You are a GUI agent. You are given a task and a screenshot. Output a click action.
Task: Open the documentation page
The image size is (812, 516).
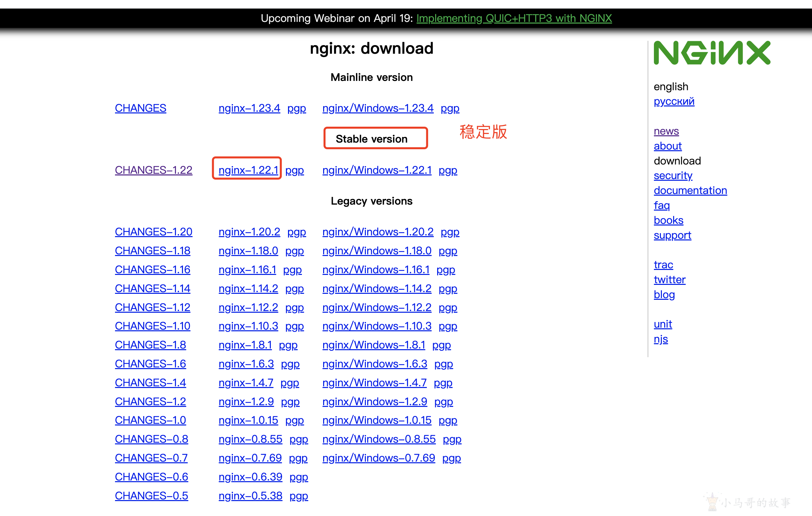pos(690,190)
